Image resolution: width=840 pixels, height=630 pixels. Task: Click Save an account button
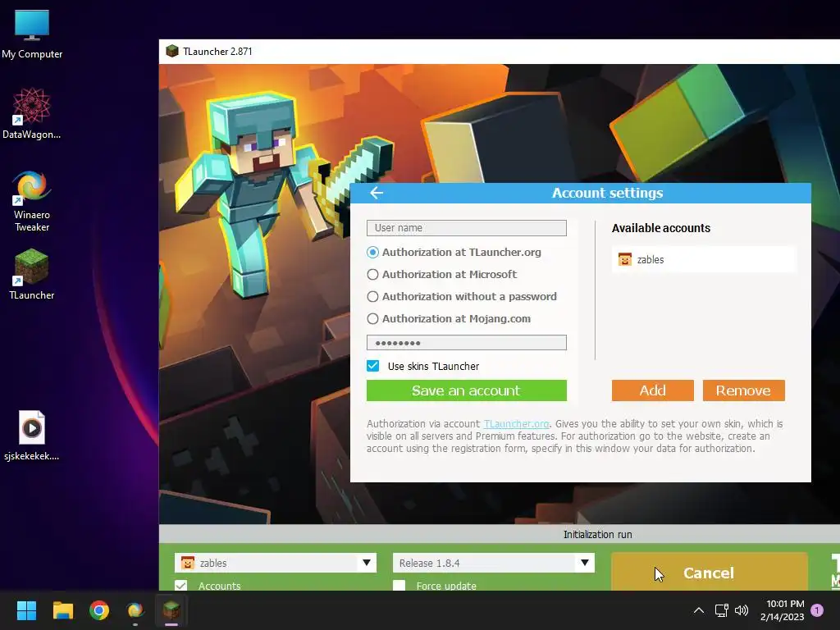point(467,390)
